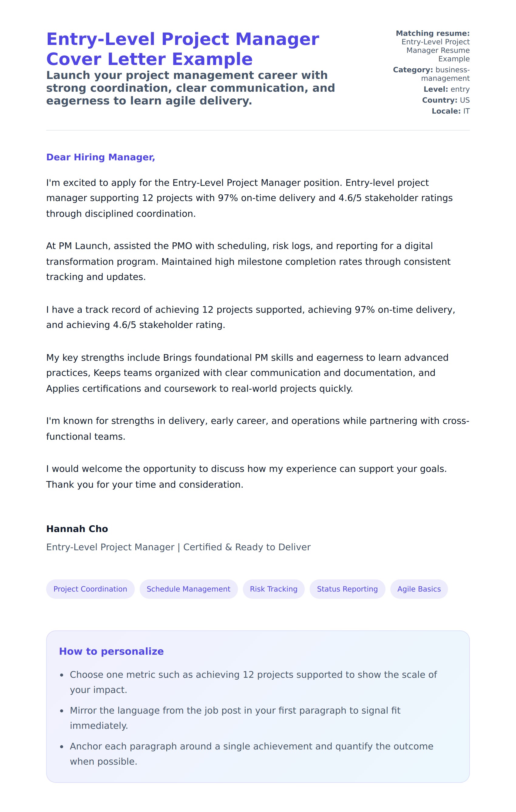
Task: Click the Hannah Cho signature name
Action: (x=77, y=529)
